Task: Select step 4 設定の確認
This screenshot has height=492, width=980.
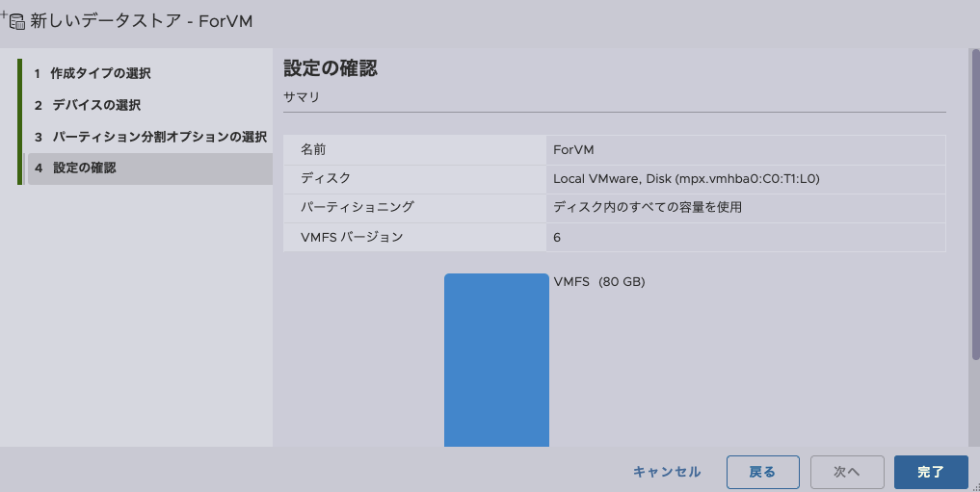Action: point(150,168)
